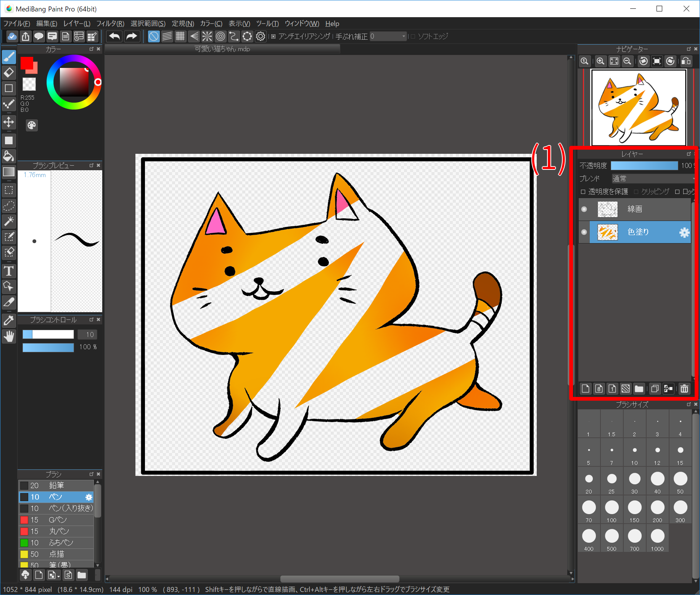700x595 pixels.
Task: Open the フィルタ menu
Action: coord(110,23)
